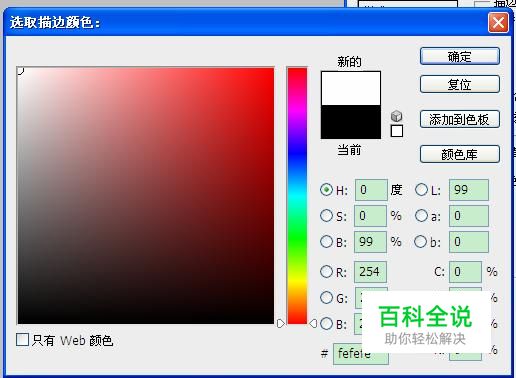Click the web-safe color small swatch
The width and height of the screenshot is (516, 378).
pyautogui.click(x=397, y=131)
